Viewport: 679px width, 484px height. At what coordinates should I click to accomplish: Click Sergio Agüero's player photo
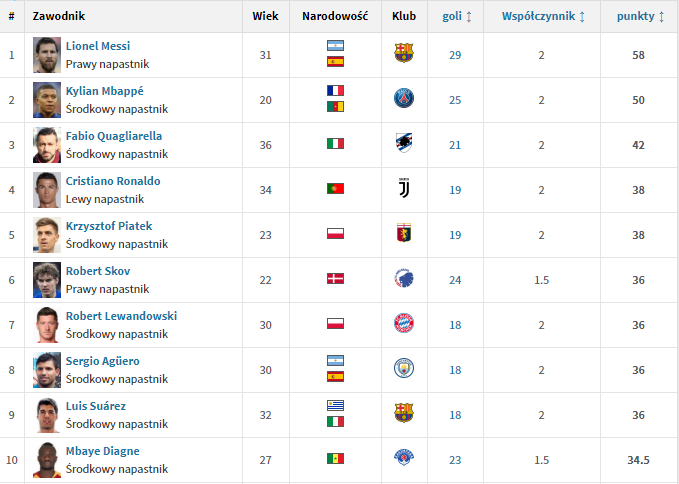click(x=47, y=370)
